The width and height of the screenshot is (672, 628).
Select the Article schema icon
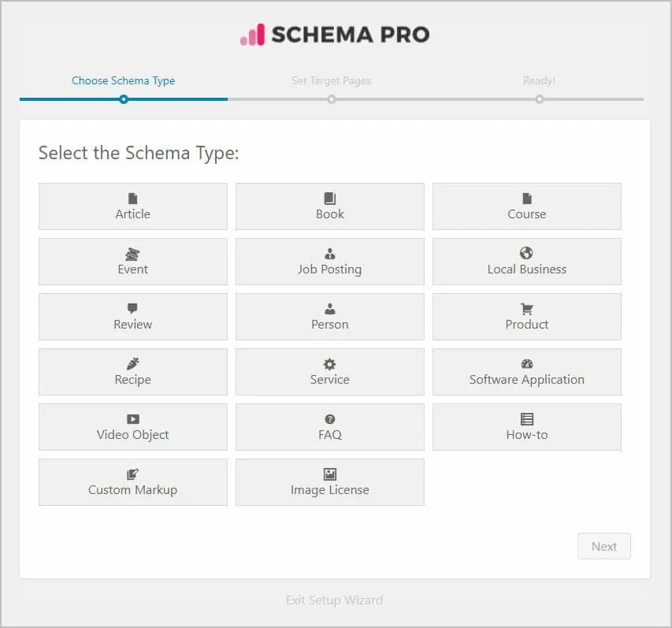[x=132, y=199]
